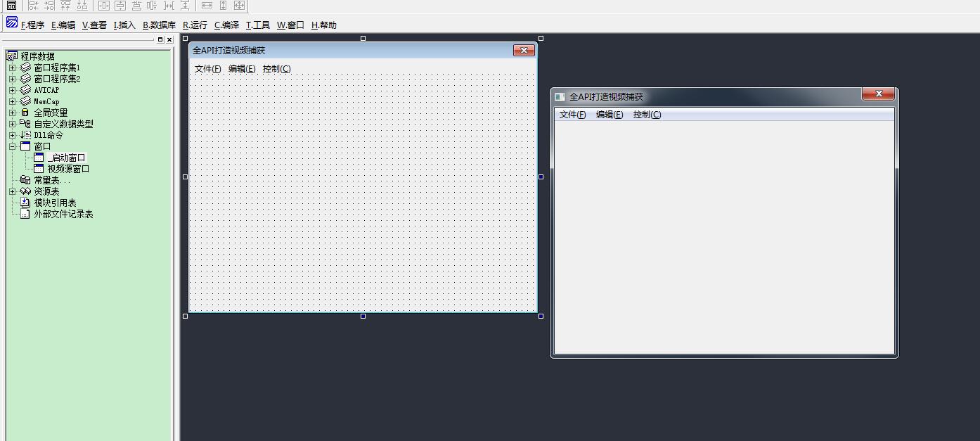This screenshot has height=441, width=980.
Task: Select 视频源窗口 in the project tree
Action: click(x=68, y=169)
